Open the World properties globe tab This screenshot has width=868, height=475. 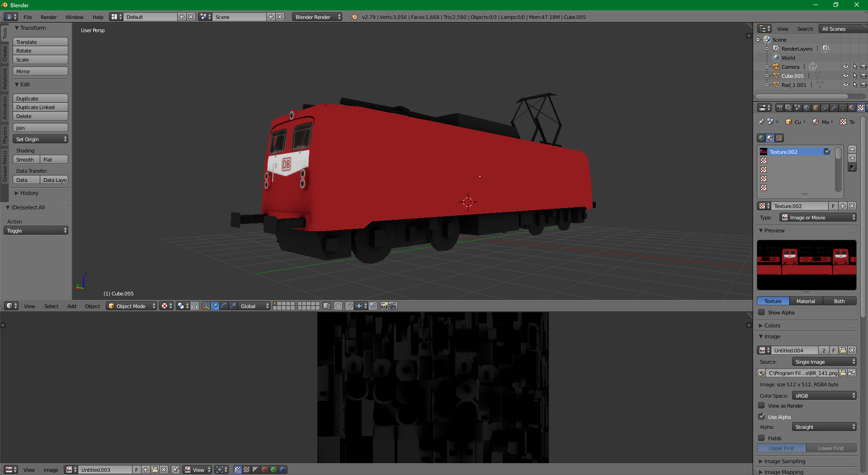point(807,108)
